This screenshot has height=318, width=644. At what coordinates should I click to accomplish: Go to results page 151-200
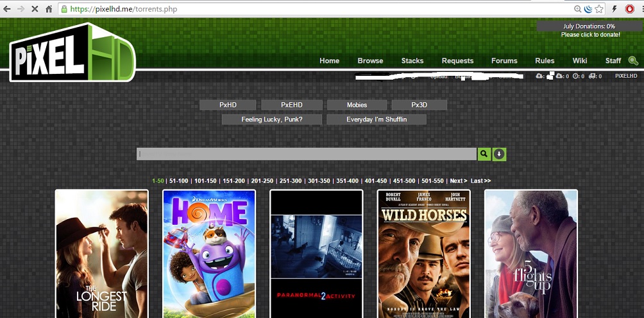[233, 181]
